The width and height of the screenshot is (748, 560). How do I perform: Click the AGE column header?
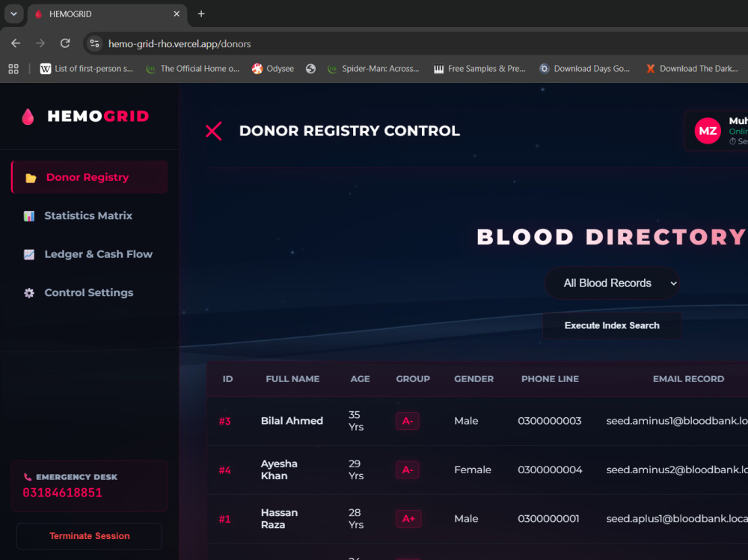coord(361,379)
